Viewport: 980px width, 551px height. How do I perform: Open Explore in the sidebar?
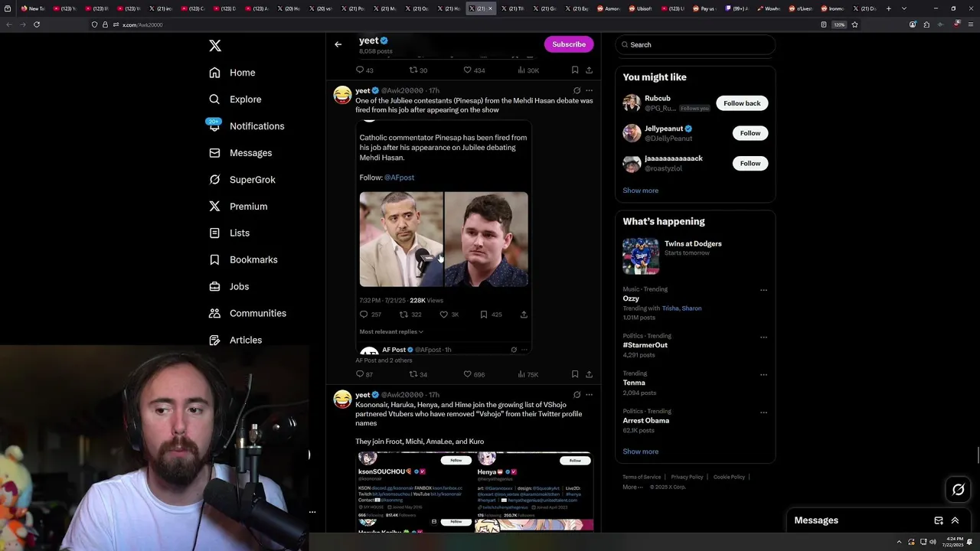(235, 99)
